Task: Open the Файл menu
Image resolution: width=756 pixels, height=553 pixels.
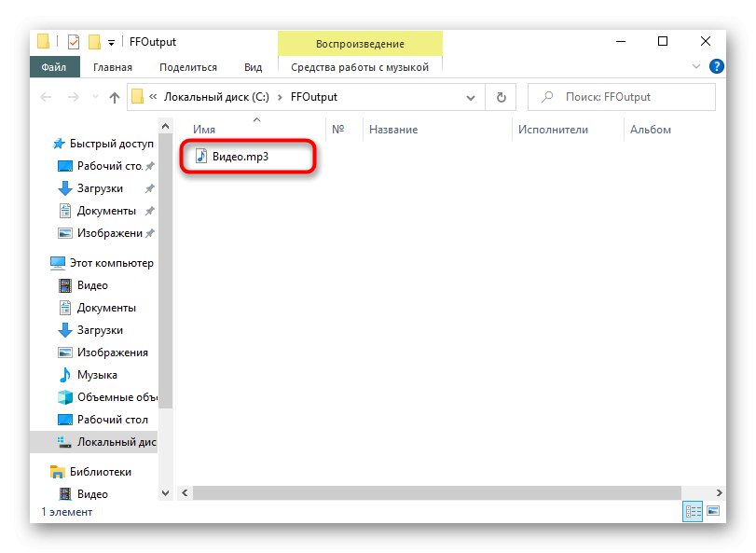Action: pos(54,67)
